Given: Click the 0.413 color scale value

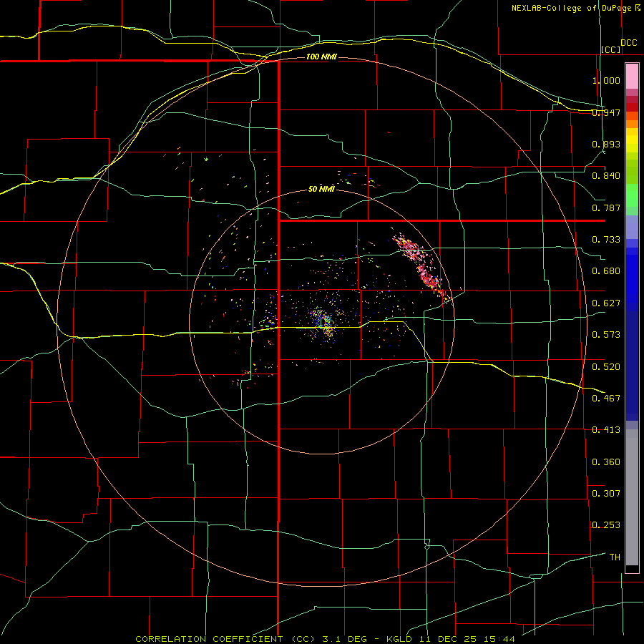Looking at the screenshot, I should 606,430.
